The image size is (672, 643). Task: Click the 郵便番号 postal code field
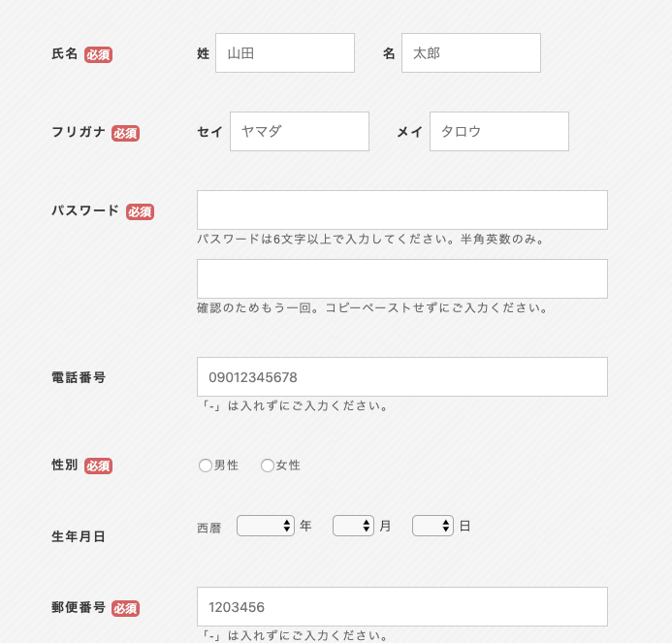(x=402, y=606)
